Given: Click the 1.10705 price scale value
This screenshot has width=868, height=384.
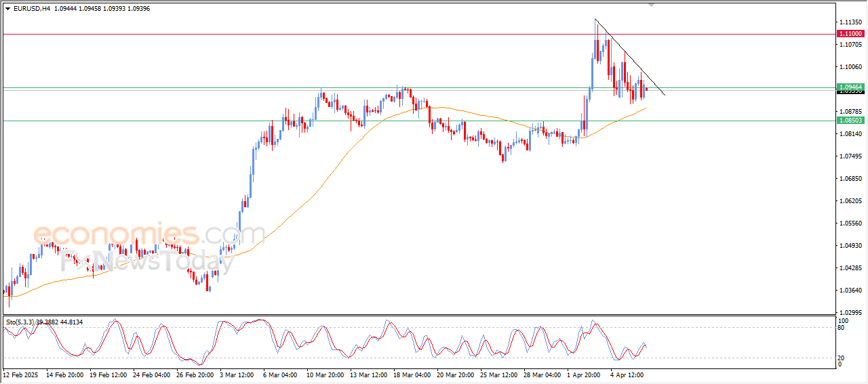Looking at the screenshot, I should coord(850,44).
